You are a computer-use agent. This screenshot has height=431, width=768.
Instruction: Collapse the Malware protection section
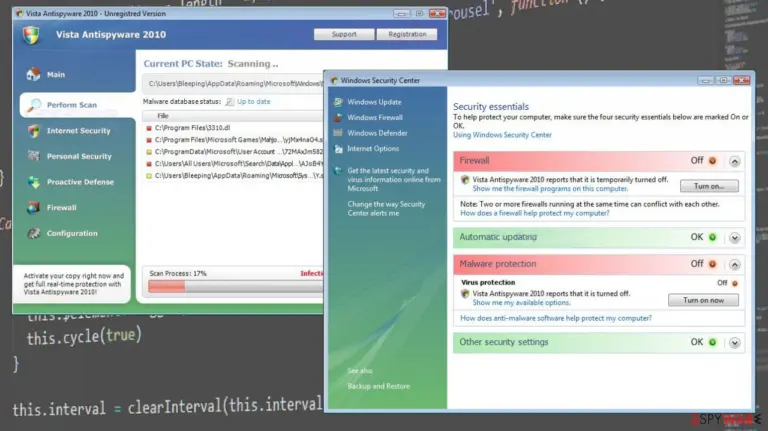(734, 264)
